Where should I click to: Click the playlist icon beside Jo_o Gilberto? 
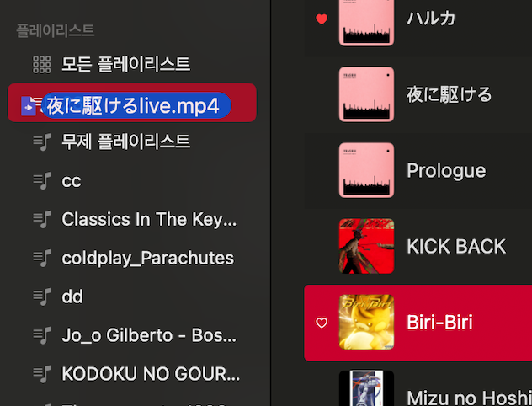pos(42,335)
